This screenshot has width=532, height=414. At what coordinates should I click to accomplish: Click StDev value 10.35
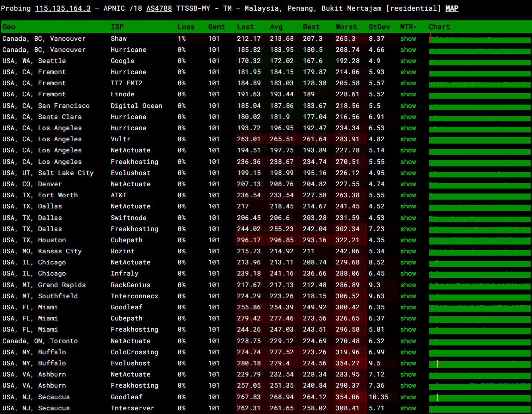point(378,397)
